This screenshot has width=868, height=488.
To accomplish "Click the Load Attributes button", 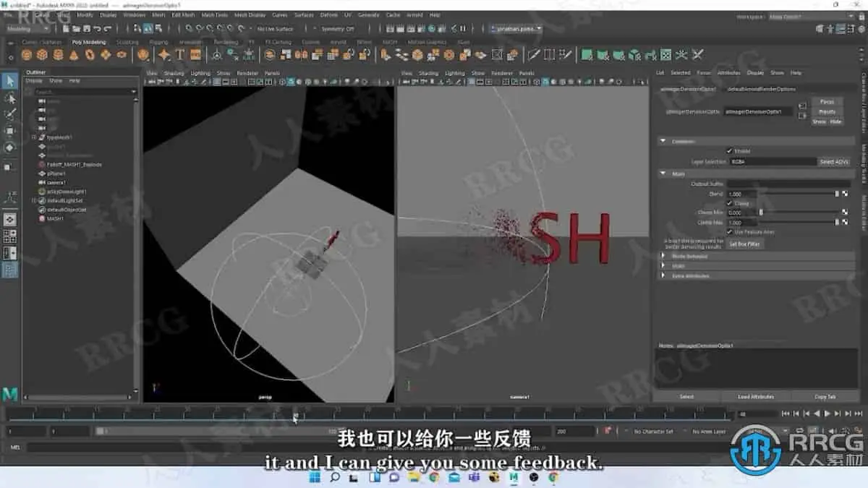I will 755,396.
